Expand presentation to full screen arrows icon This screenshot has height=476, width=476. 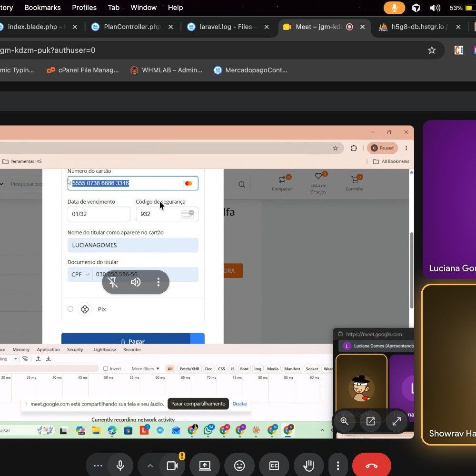tap(397, 421)
